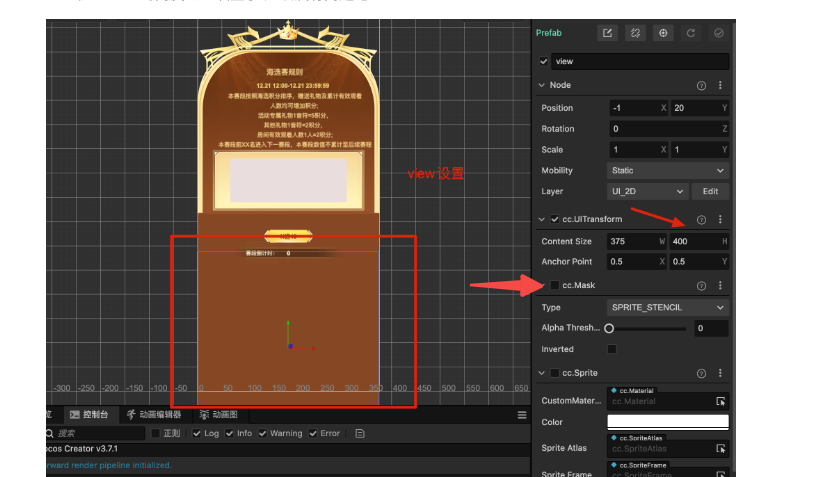The height and width of the screenshot is (477, 819).
Task: Click the Alpha Threshold value field
Action: [711, 329]
